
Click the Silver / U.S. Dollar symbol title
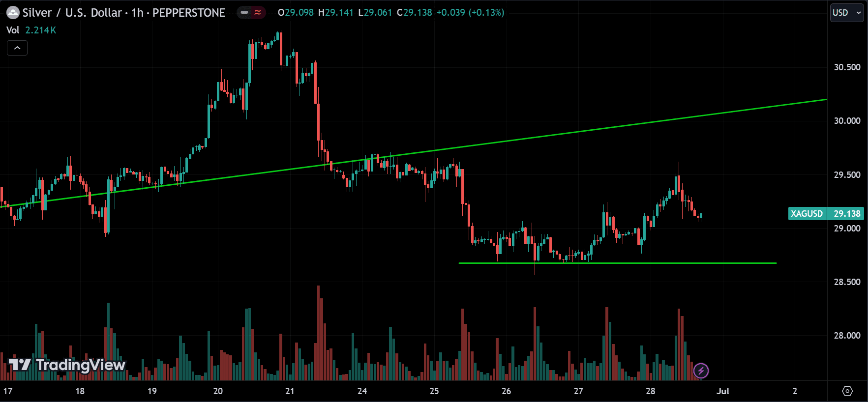pos(72,13)
